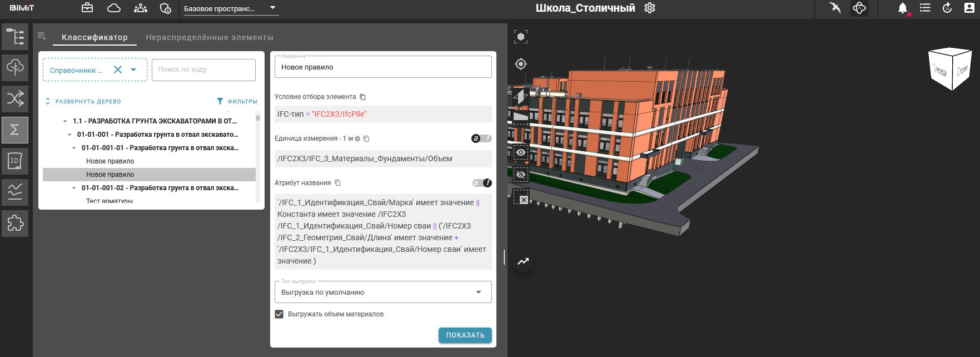Screen dimensions: 980x357
Task: Open the model tree sidebar icon
Action: point(15,37)
